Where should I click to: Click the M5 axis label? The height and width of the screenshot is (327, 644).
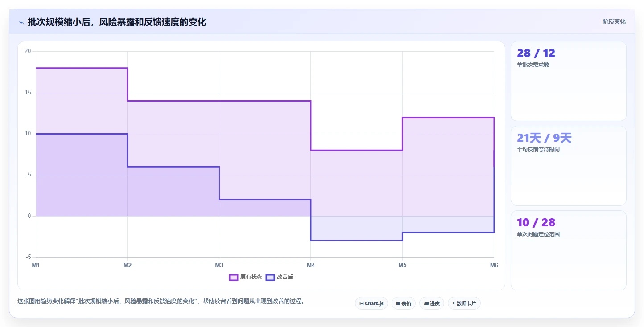[402, 266]
